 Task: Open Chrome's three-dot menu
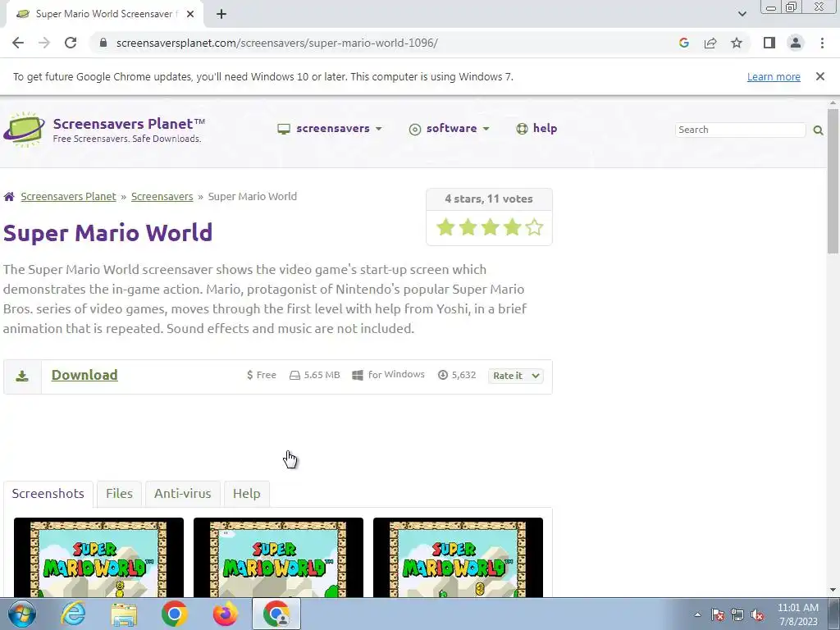pos(822,43)
